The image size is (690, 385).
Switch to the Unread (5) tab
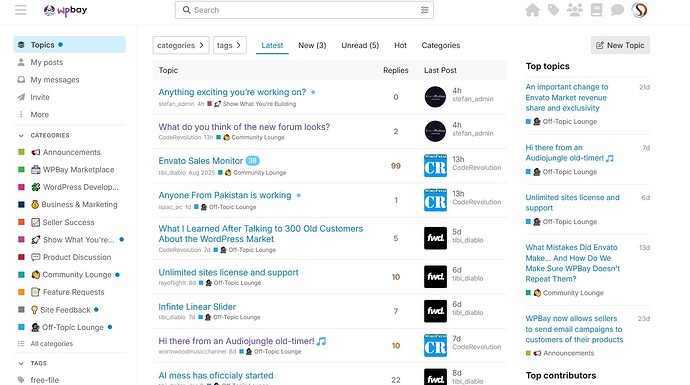[x=360, y=45]
